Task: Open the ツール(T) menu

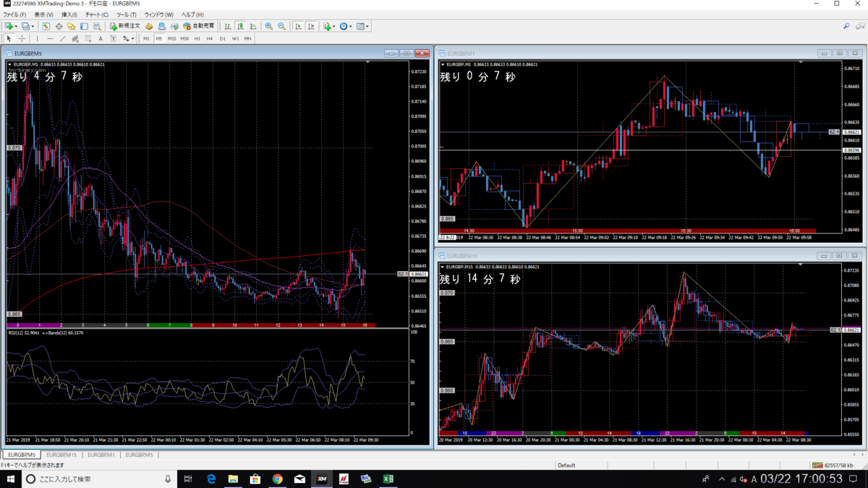Action: pos(127,14)
